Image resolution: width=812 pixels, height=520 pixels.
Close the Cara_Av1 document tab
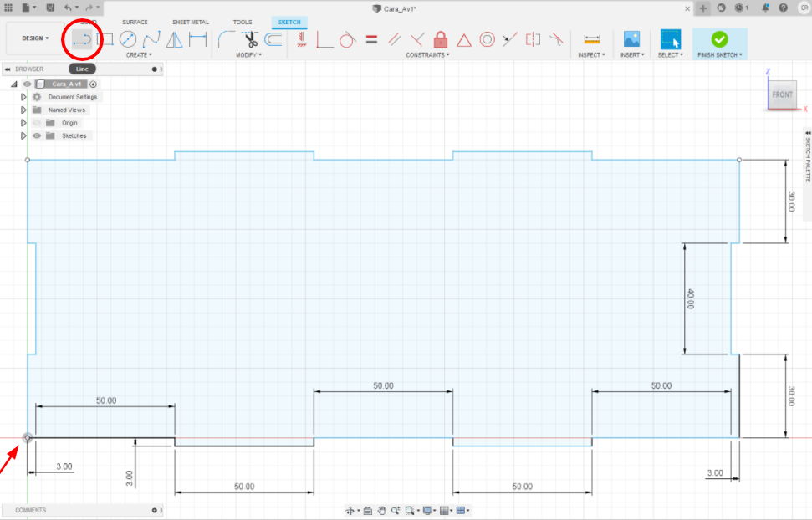pyautogui.click(x=687, y=9)
